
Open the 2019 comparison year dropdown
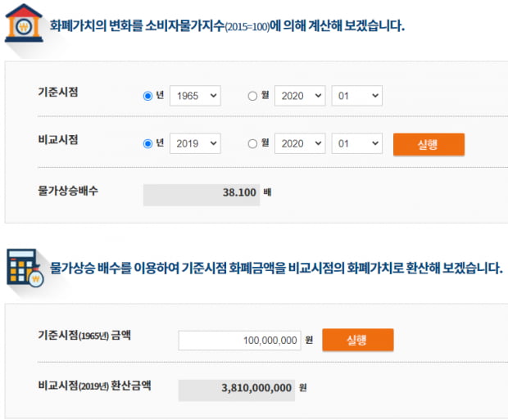[195, 143]
